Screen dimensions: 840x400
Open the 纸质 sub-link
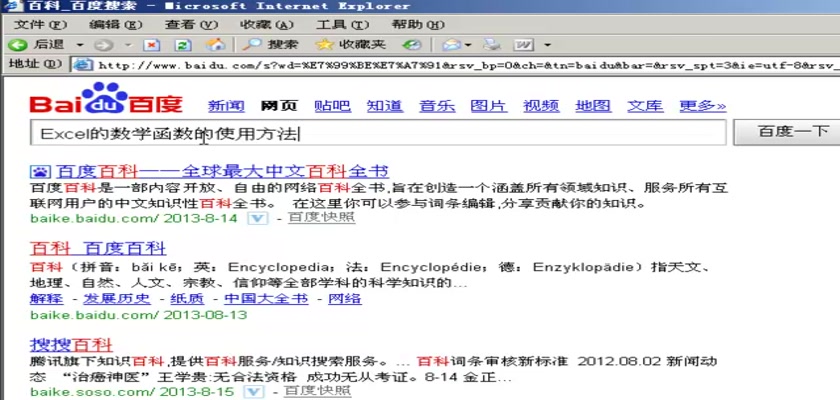[187, 299]
